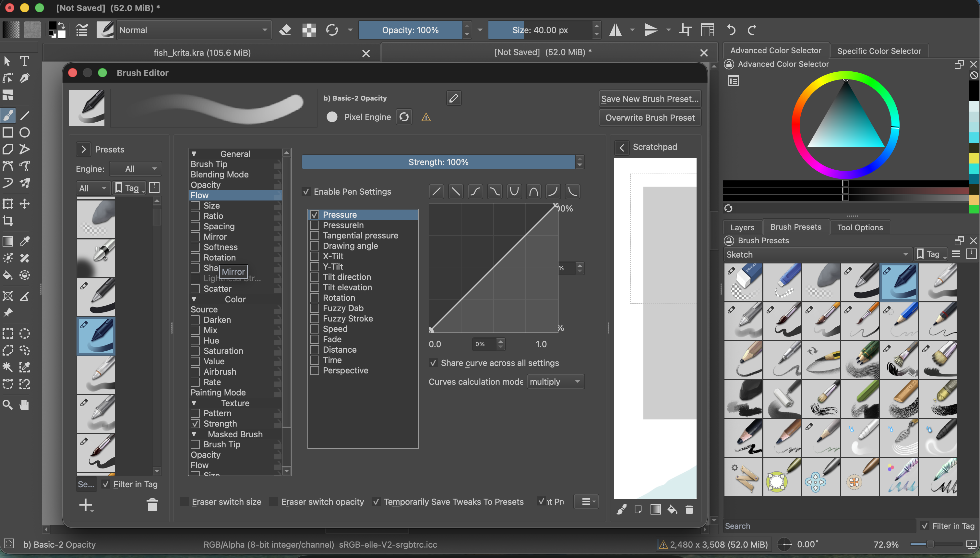Toggle Temporarily Save Tweaks To Presets
Viewport: 980px width, 558px height.
pos(376,502)
